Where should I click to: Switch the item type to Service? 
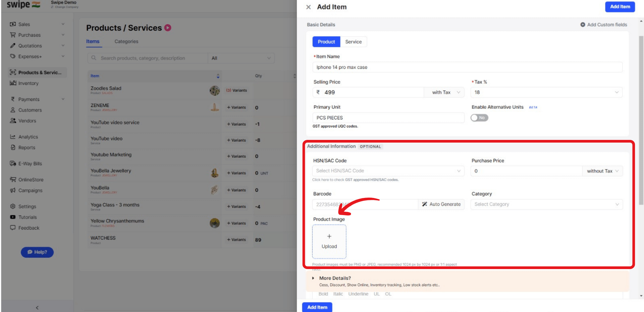(354, 42)
